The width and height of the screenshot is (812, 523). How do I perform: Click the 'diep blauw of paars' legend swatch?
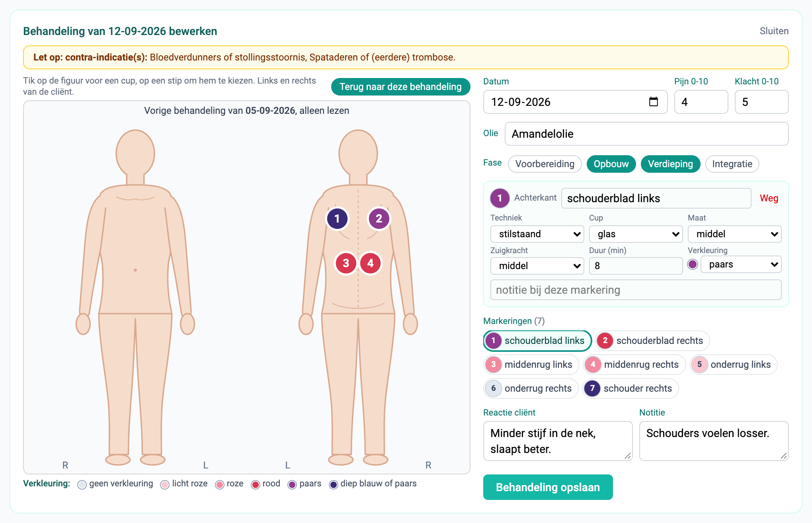[334, 484]
